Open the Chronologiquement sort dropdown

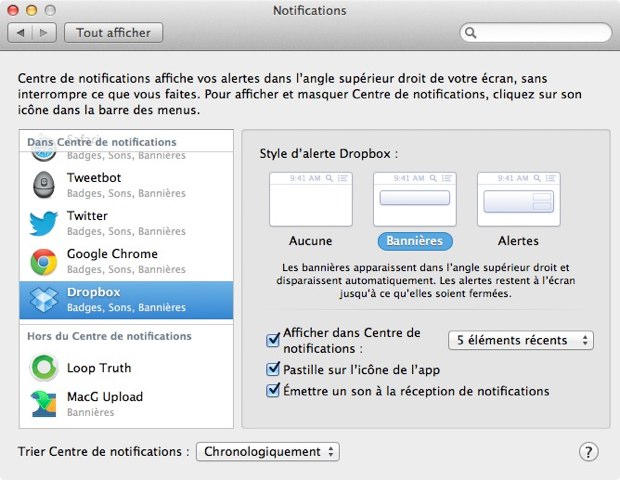[268, 452]
